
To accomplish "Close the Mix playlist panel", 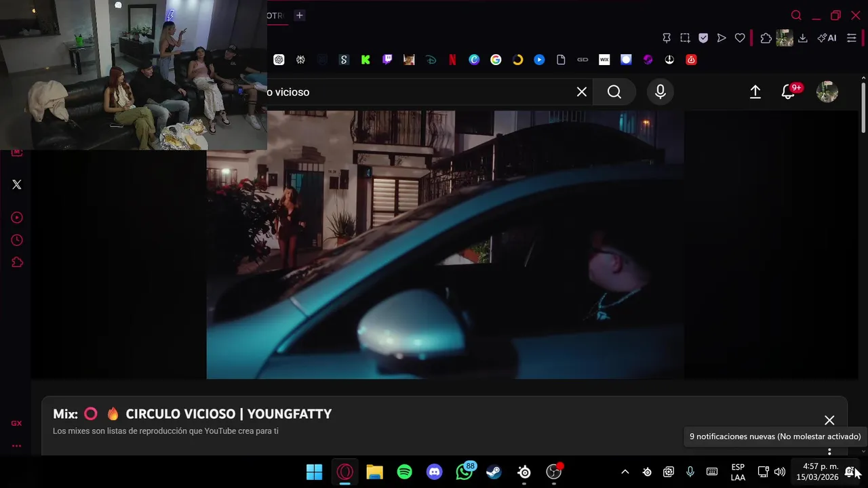I will [829, 420].
